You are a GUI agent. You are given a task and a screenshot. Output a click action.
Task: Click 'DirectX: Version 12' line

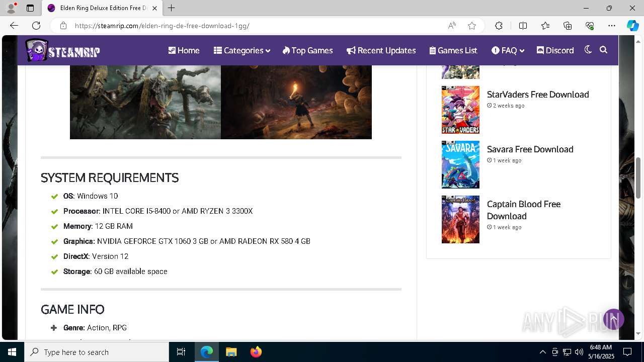(x=96, y=256)
